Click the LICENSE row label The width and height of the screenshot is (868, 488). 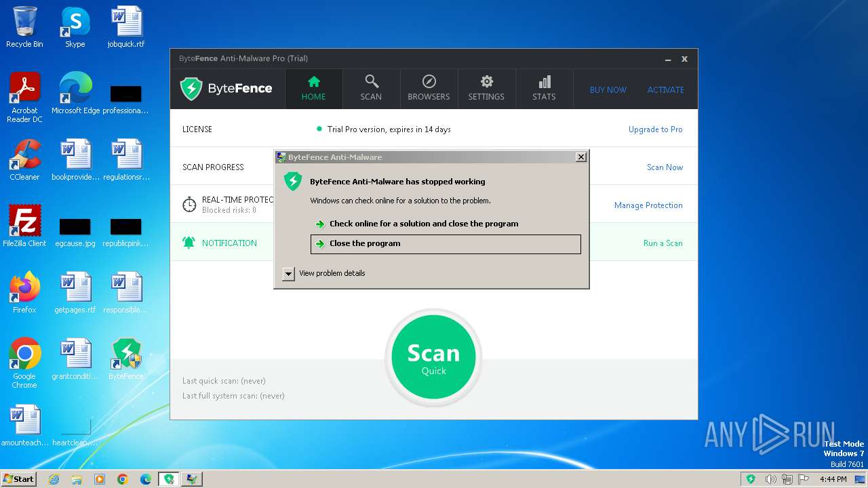point(197,129)
